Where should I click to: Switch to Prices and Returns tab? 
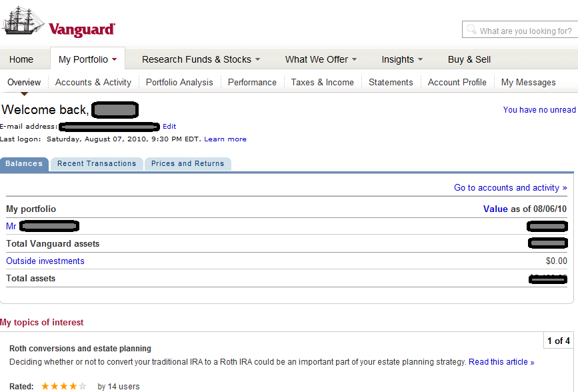187,164
